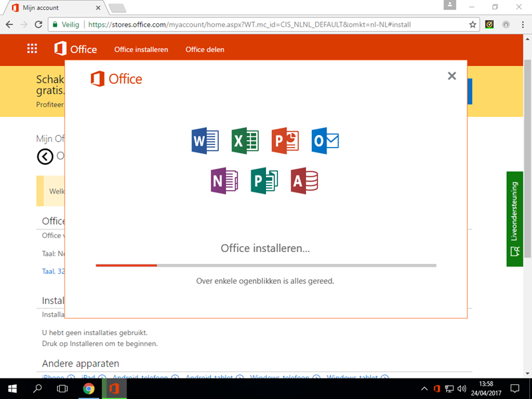Click the page vertical scrollbar
532x399 pixels.
pyautogui.click(x=527, y=158)
